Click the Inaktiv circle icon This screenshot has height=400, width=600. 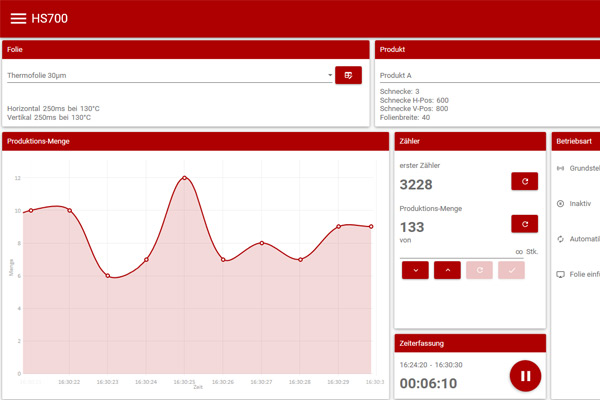[560, 204]
